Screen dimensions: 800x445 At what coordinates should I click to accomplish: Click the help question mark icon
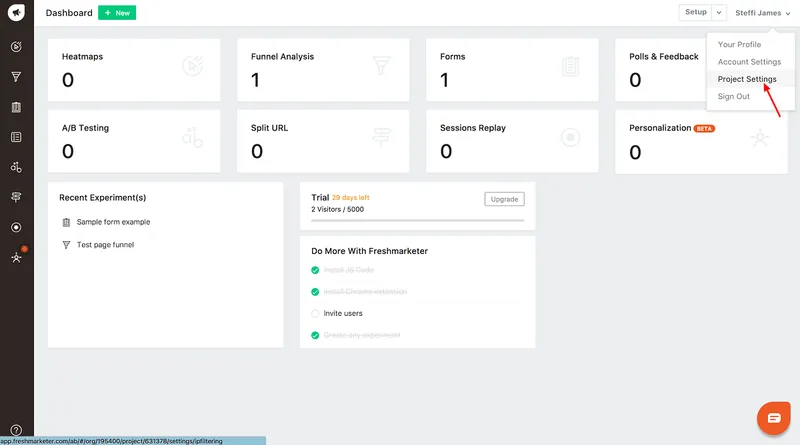(16, 430)
